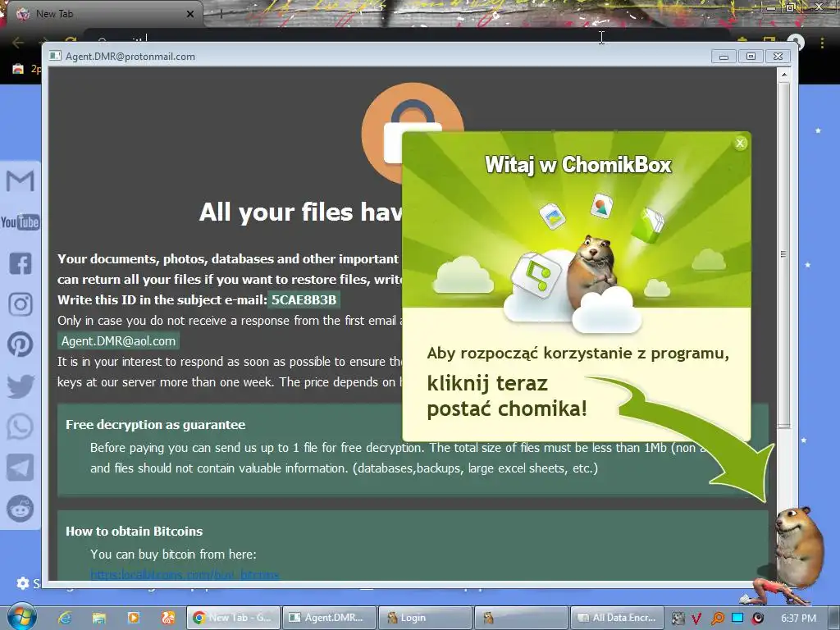The width and height of the screenshot is (840, 630).
Task: Open the Pinterest shortcut icon
Action: pos(21,345)
